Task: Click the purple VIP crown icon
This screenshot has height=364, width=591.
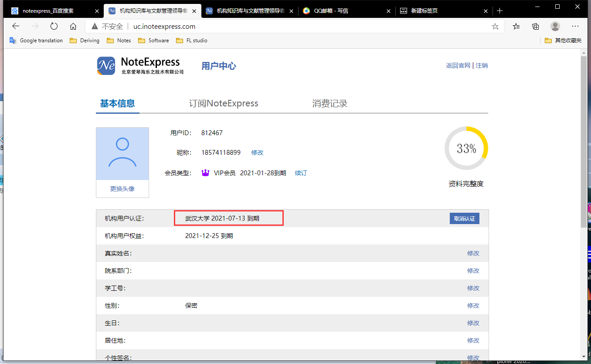Action: coord(206,173)
